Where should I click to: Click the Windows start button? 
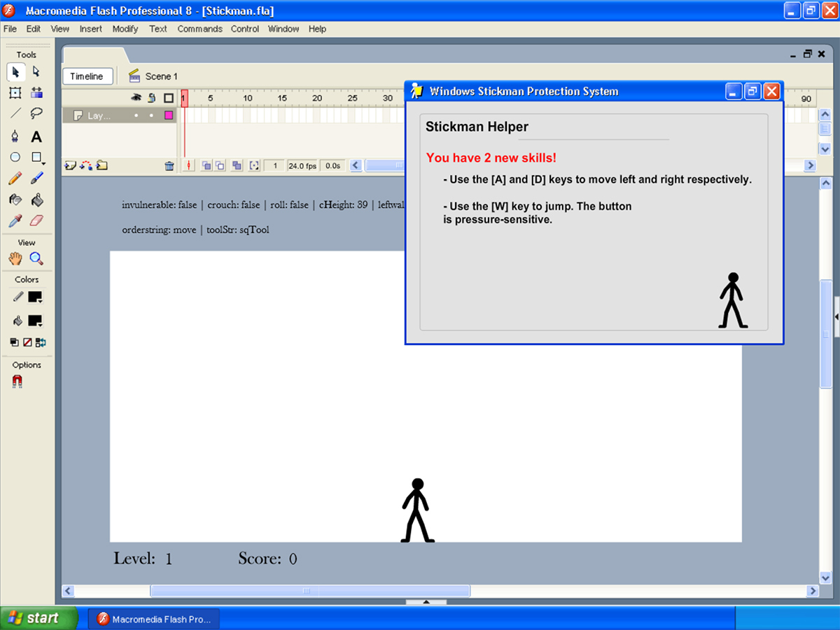[x=39, y=618]
